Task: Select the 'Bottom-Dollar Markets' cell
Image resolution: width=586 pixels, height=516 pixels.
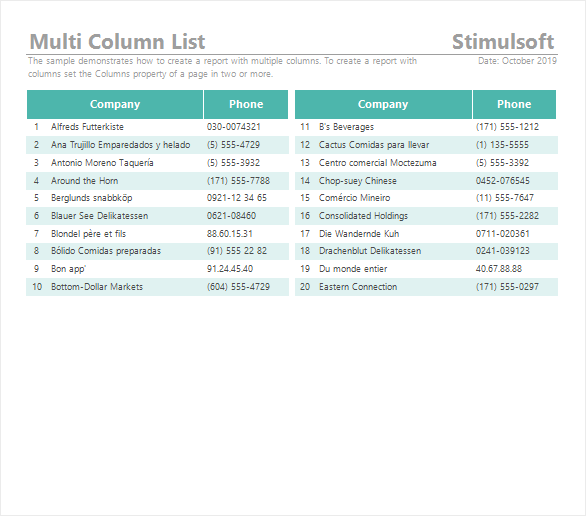Action: (x=97, y=287)
